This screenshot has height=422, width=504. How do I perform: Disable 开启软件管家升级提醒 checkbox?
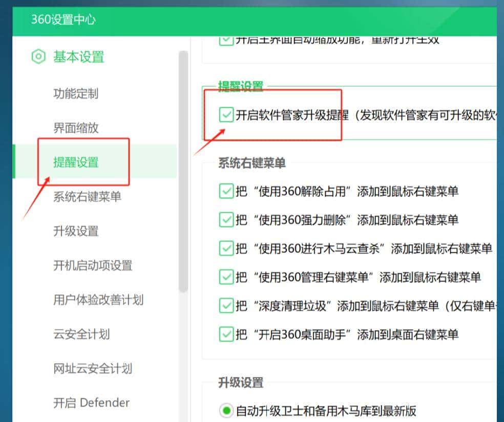tap(226, 114)
